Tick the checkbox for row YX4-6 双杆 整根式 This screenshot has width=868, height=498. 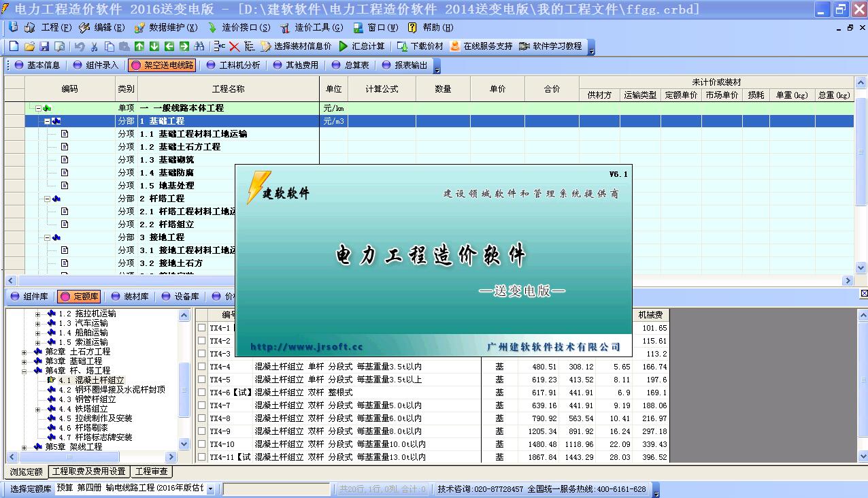(x=201, y=393)
